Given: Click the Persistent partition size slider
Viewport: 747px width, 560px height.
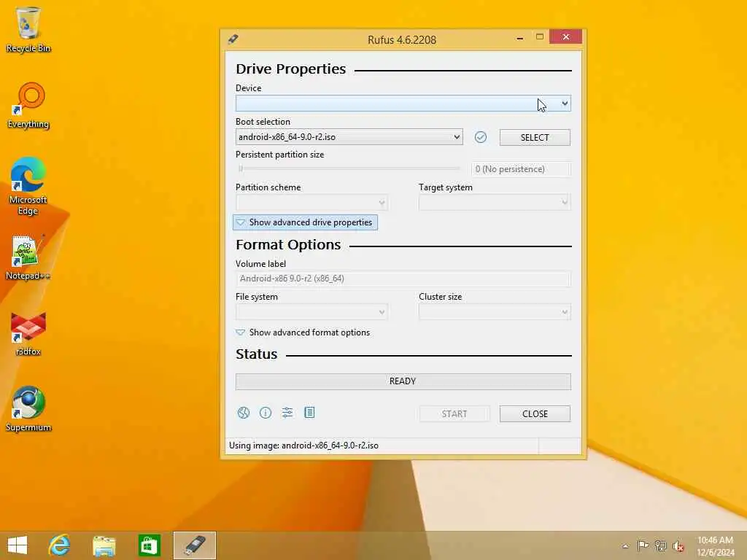Looking at the screenshot, I should click(349, 168).
